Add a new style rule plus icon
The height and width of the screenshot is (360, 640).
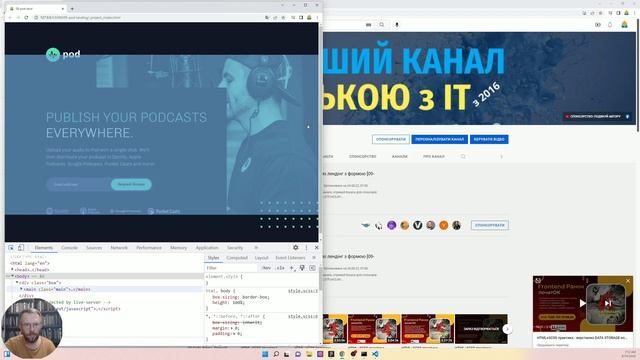click(x=292, y=268)
